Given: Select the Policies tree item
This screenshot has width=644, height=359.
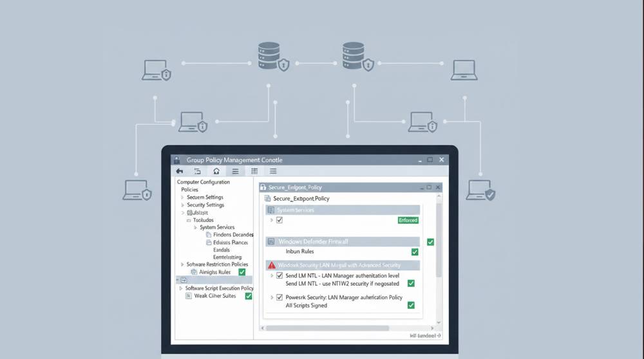Looking at the screenshot, I should coord(190,190).
